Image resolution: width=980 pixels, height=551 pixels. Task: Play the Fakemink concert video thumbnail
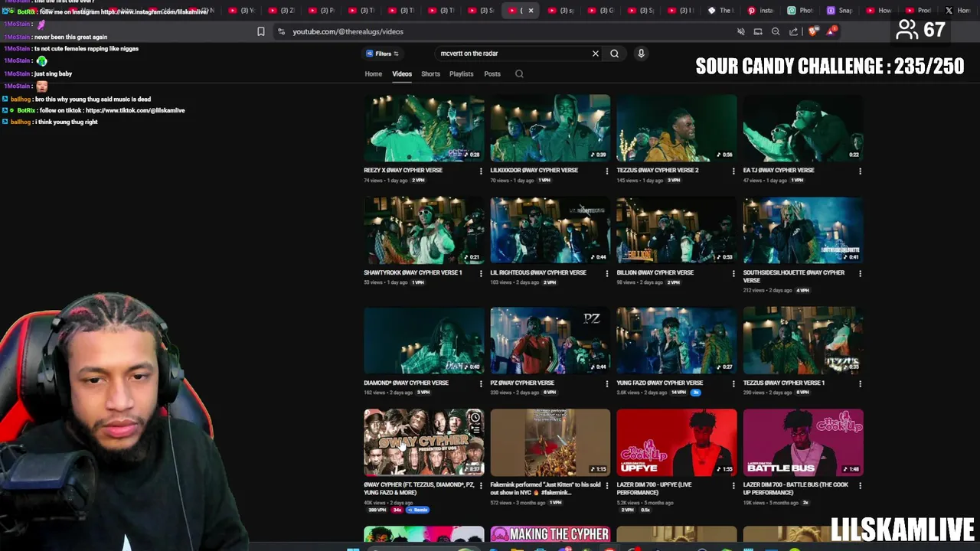coord(550,442)
